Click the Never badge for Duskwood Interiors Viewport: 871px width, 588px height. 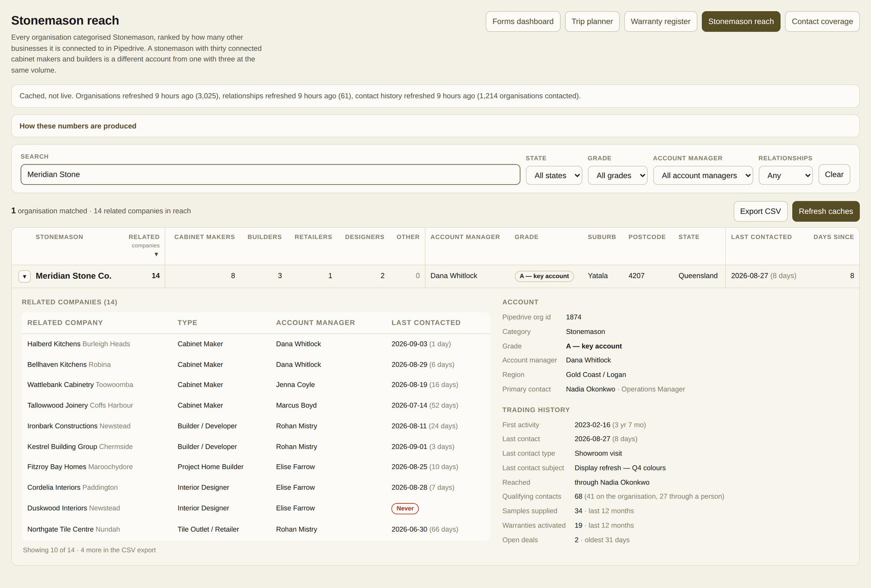point(405,508)
